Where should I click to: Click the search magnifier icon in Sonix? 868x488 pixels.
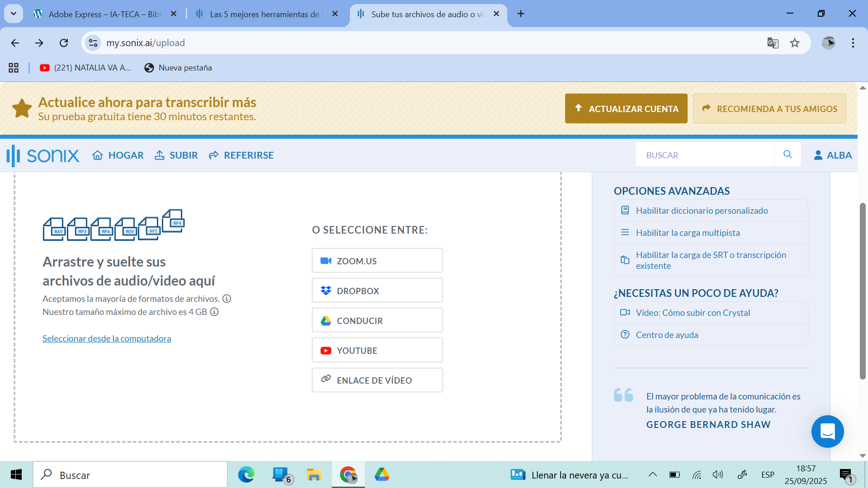click(787, 155)
